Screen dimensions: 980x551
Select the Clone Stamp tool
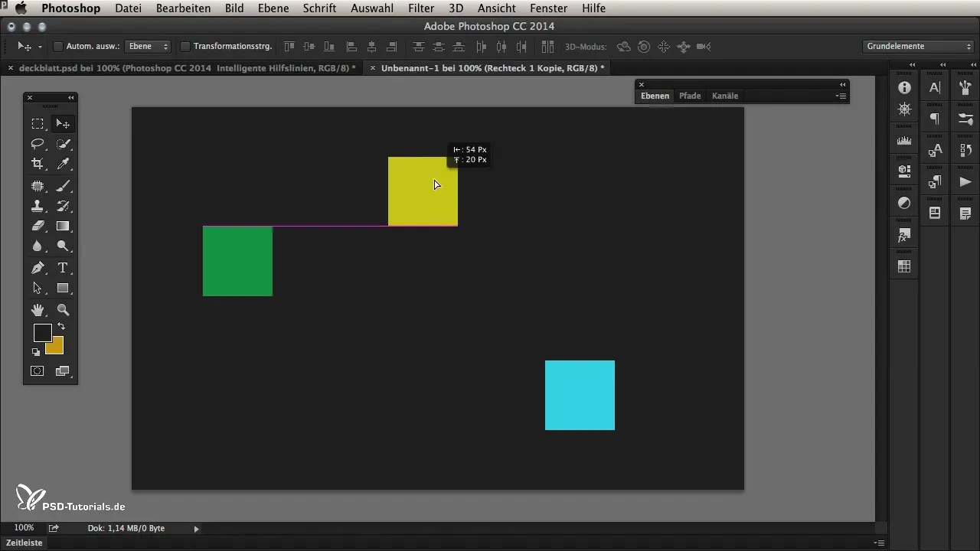pyautogui.click(x=37, y=206)
